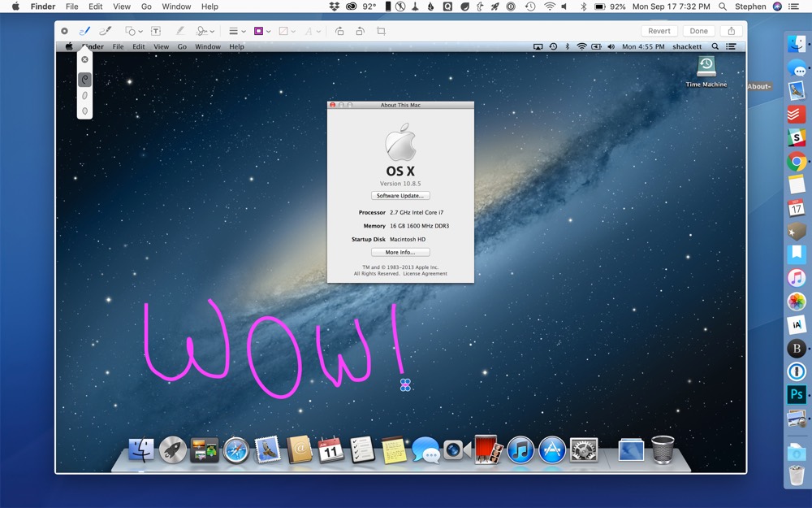Open the Apple menu
This screenshot has height=508, width=812.
click(15, 7)
